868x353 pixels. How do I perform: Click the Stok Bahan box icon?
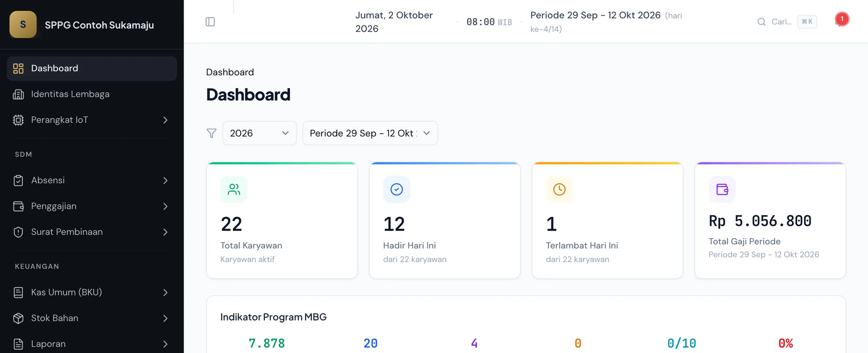click(18, 318)
